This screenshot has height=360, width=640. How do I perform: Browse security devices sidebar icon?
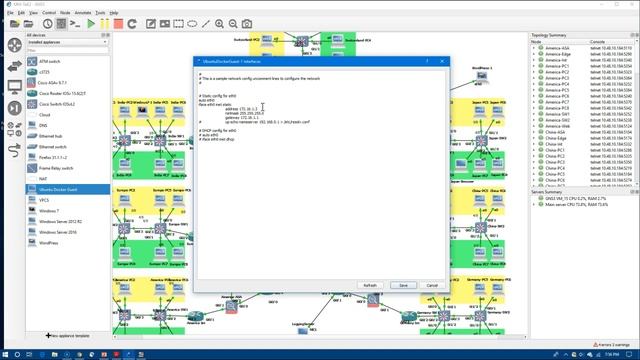(x=15, y=108)
